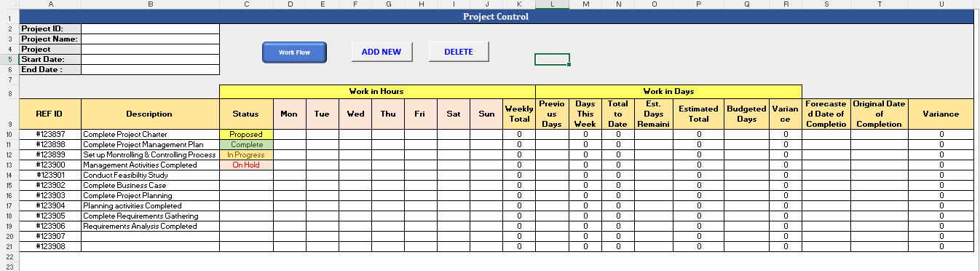Select Complete Project Planning description

[150, 195]
